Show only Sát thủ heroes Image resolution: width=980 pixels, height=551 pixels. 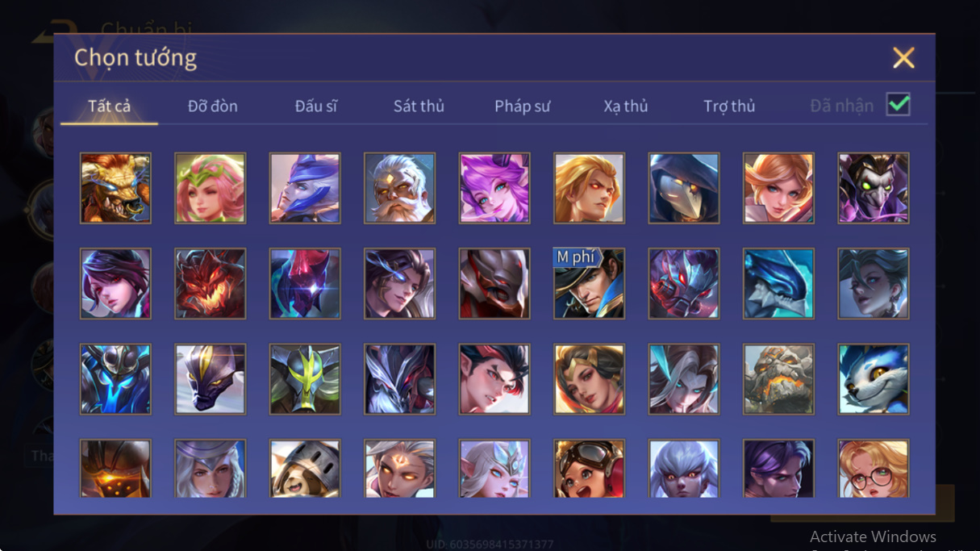click(419, 106)
